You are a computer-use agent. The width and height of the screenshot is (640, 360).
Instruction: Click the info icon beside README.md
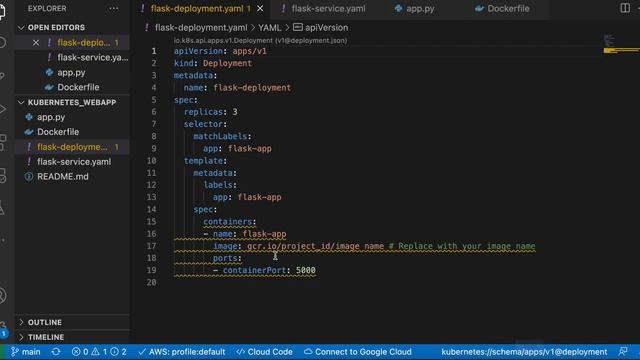pyautogui.click(x=29, y=177)
